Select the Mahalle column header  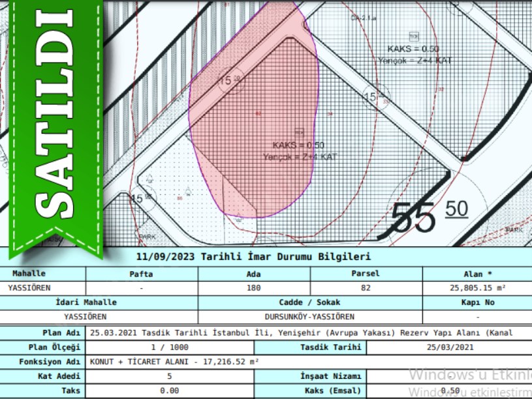tap(29, 274)
